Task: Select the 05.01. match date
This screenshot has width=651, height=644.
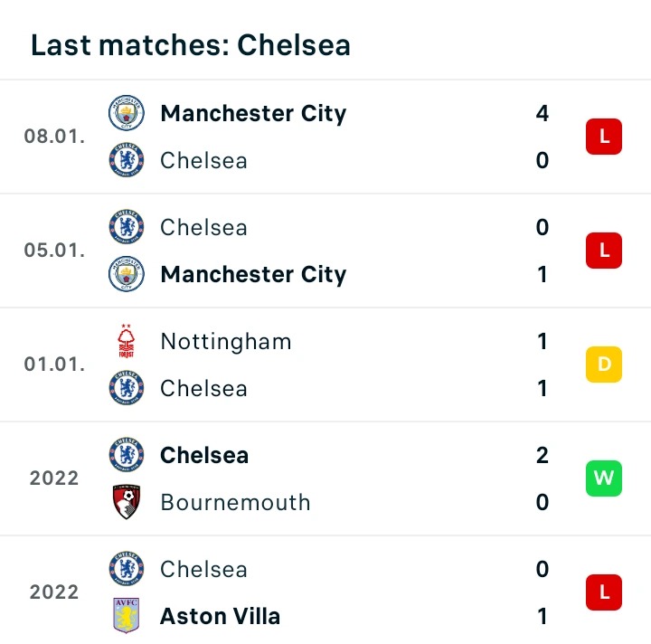Action: [x=54, y=251]
